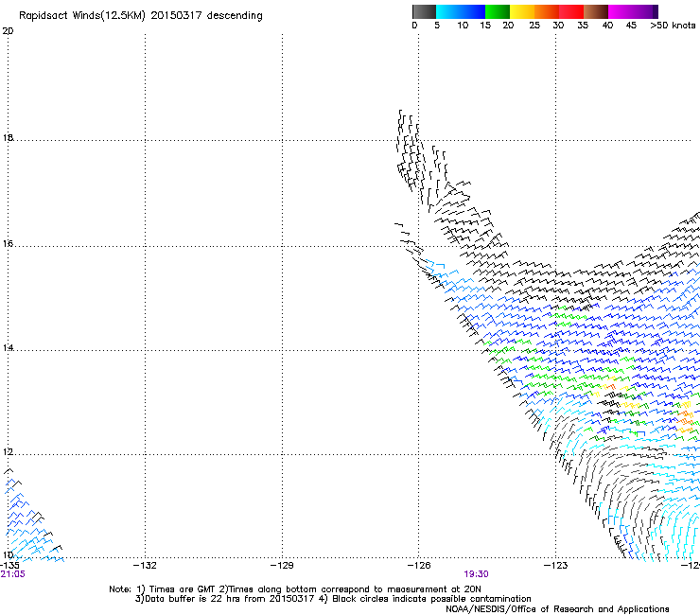Viewport: 700px width, 615px height.
Task: Click the latitude label 14
Action: [x=8, y=348]
